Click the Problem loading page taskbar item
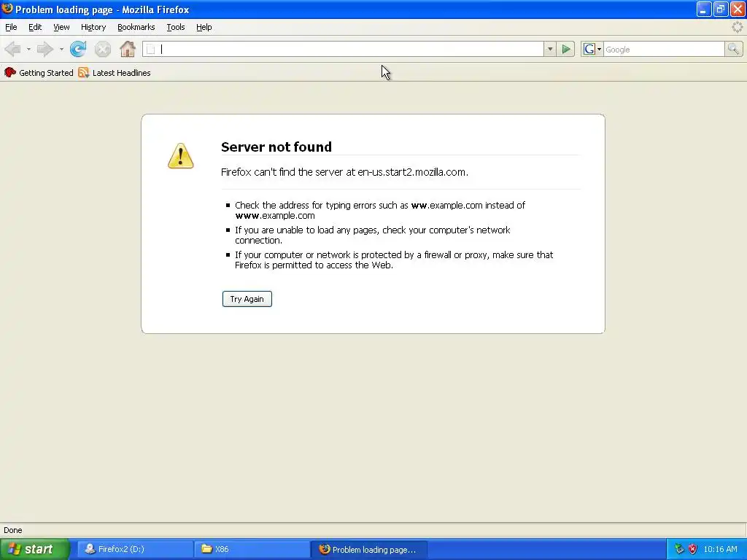This screenshot has height=560, width=747. coord(368,549)
